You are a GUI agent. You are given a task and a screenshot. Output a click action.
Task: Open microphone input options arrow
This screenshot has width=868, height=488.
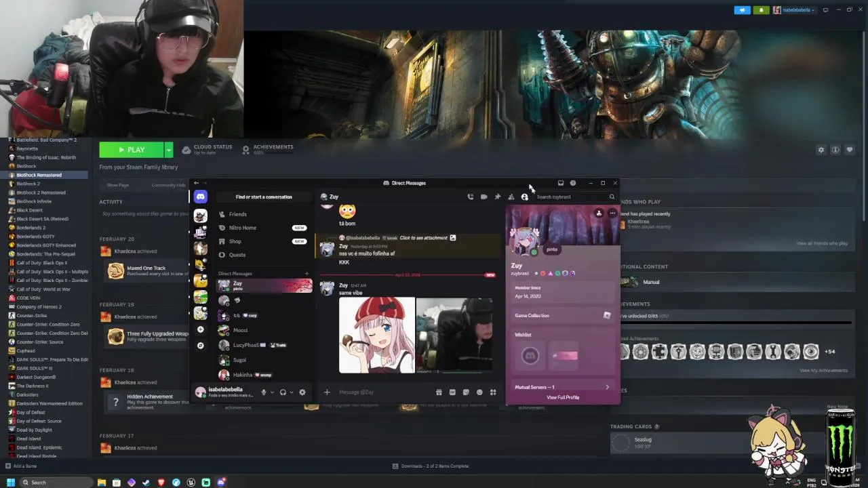[x=272, y=392]
